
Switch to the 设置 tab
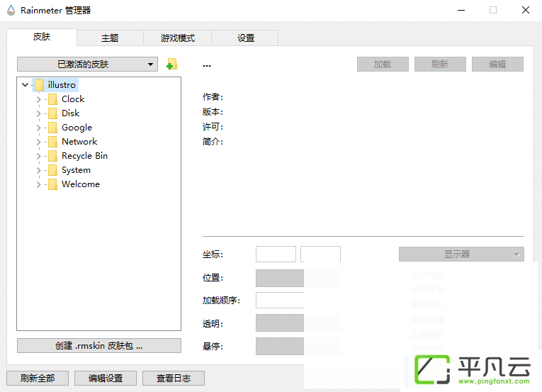coord(245,38)
